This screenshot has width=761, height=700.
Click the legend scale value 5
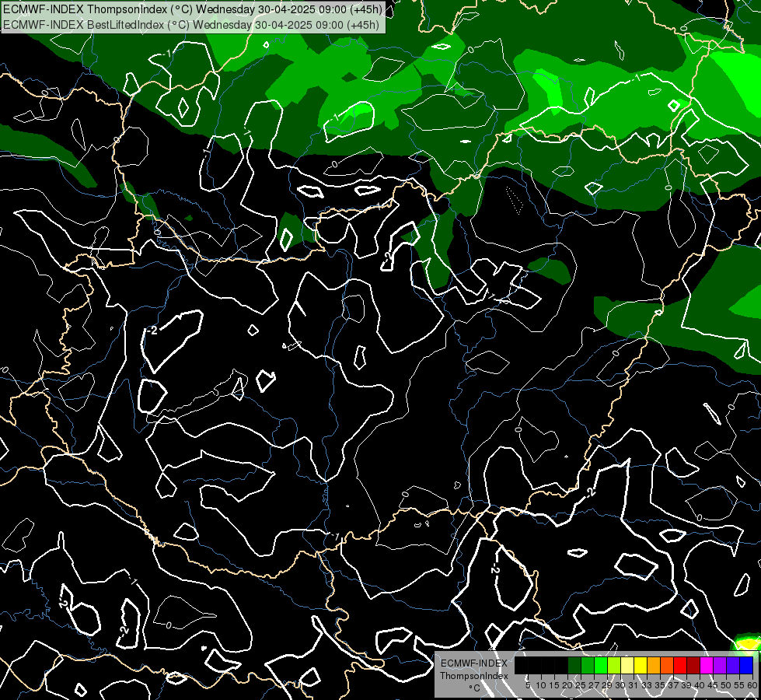[528, 685]
